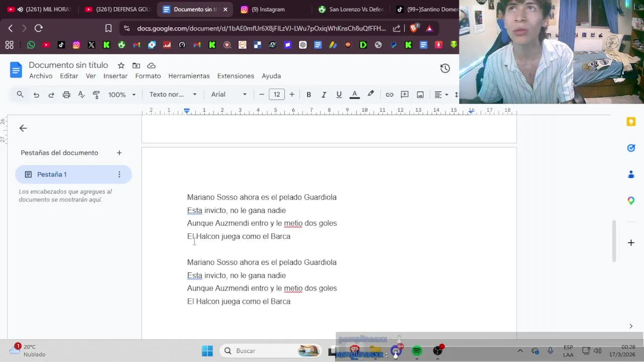Image resolution: width=644 pixels, height=362 pixels.
Task: Reload the browser page
Action: point(39,29)
